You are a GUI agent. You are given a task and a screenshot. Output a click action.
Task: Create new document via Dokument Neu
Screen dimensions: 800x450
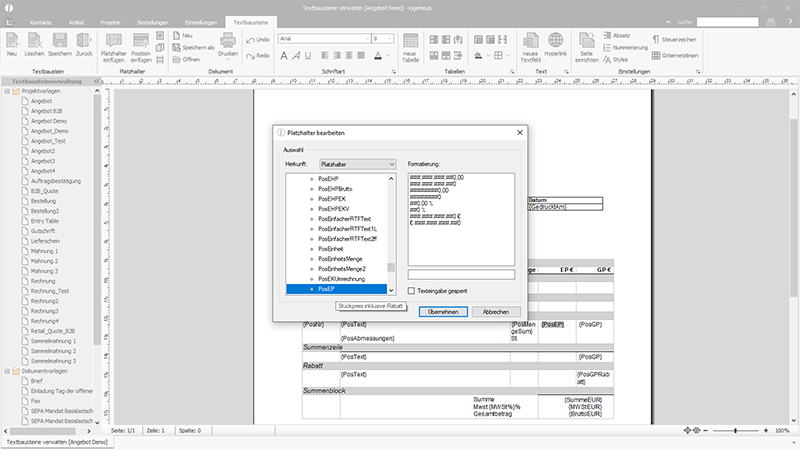pyautogui.click(x=183, y=36)
